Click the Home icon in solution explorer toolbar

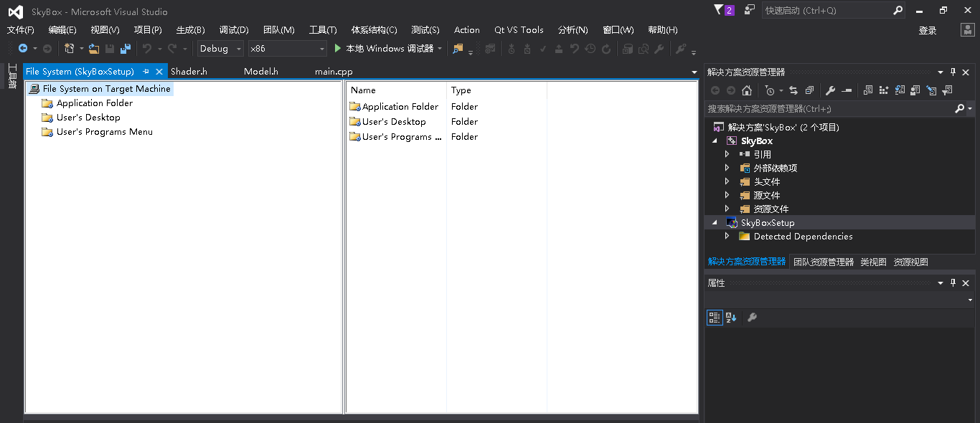pyautogui.click(x=747, y=90)
